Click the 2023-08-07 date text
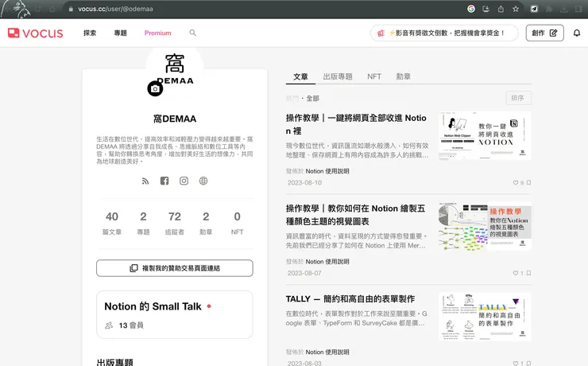The height and width of the screenshot is (366, 588). tap(304, 273)
